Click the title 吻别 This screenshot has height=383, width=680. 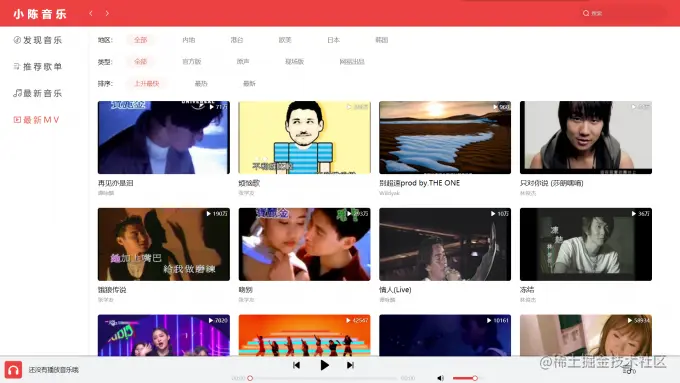[x=245, y=290]
